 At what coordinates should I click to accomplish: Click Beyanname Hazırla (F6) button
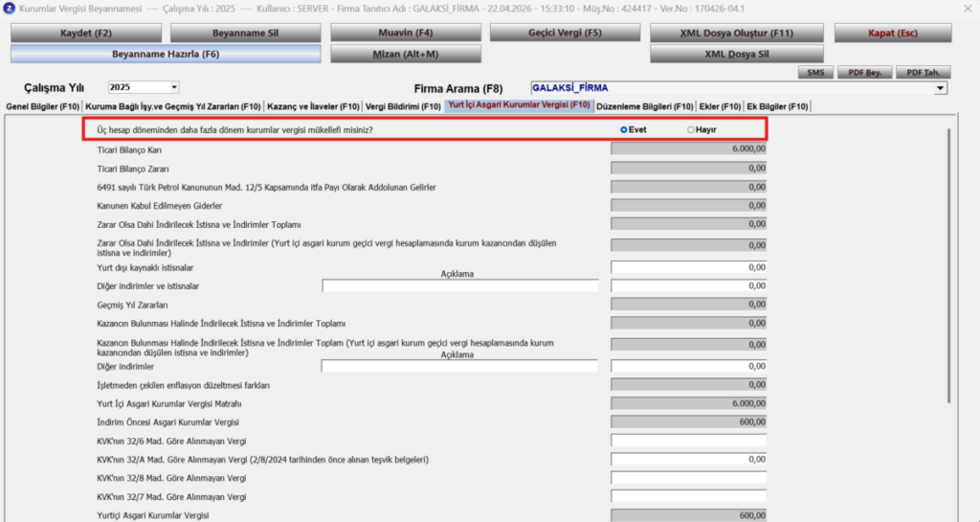click(166, 55)
